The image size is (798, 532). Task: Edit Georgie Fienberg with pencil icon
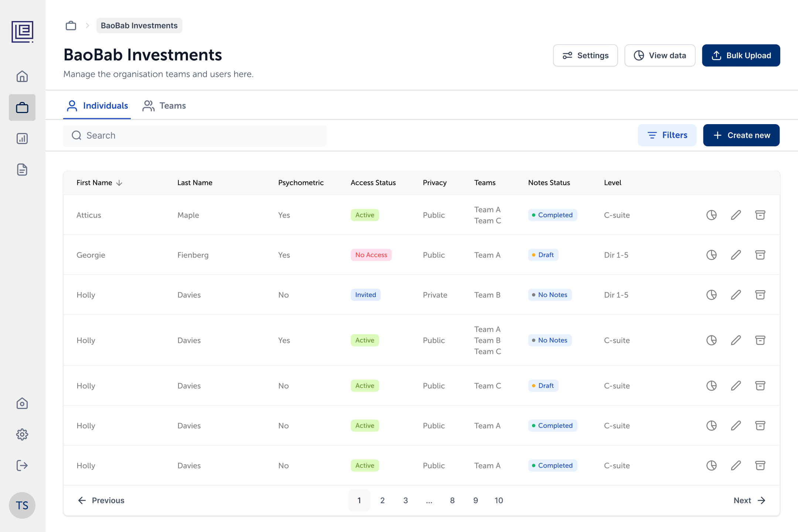pyautogui.click(x=736, y=255)
